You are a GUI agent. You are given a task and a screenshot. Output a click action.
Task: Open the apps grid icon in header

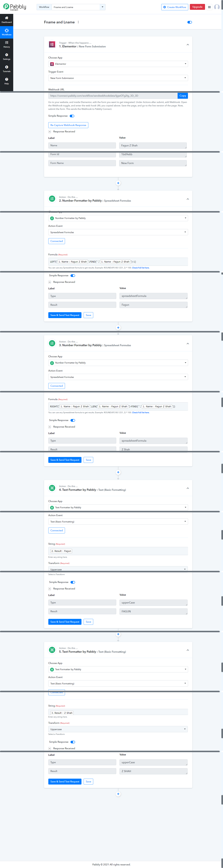[x=209, y=7]
